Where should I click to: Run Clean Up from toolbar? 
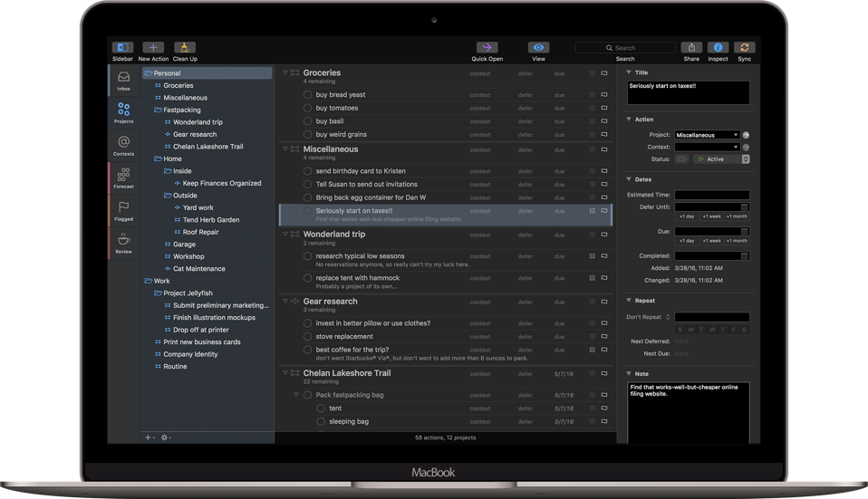184,48
